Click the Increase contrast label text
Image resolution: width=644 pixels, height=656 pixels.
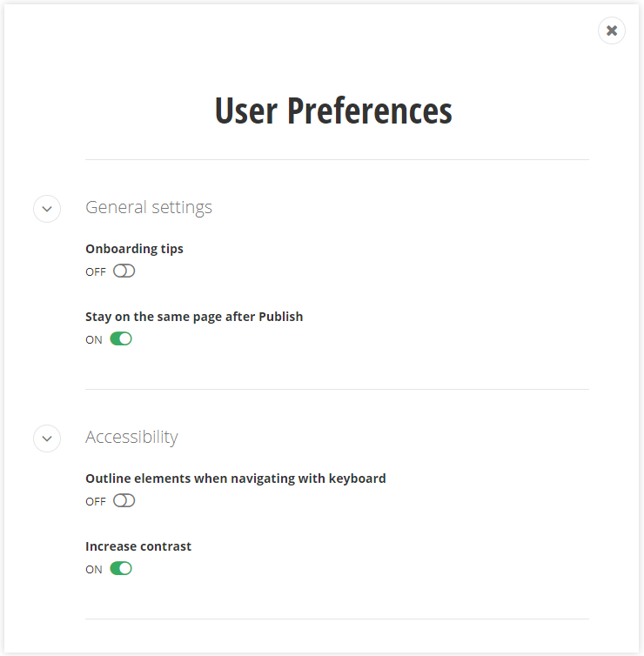(138, 546)
